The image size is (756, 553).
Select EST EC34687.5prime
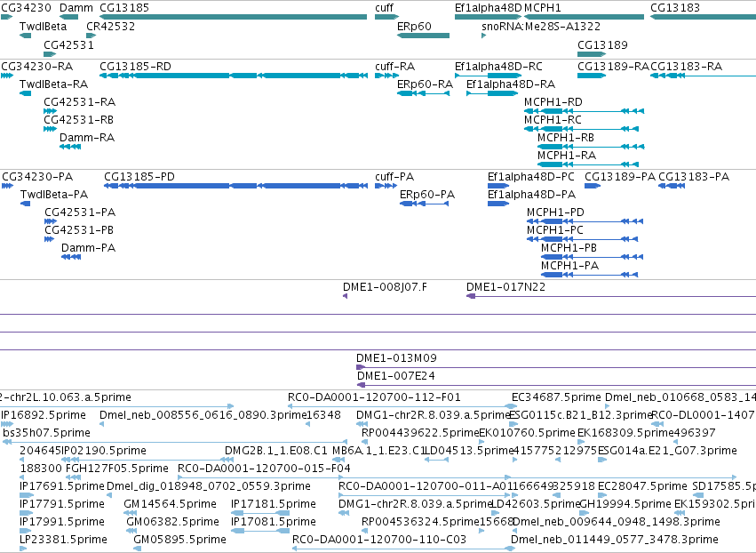[556, 397]
